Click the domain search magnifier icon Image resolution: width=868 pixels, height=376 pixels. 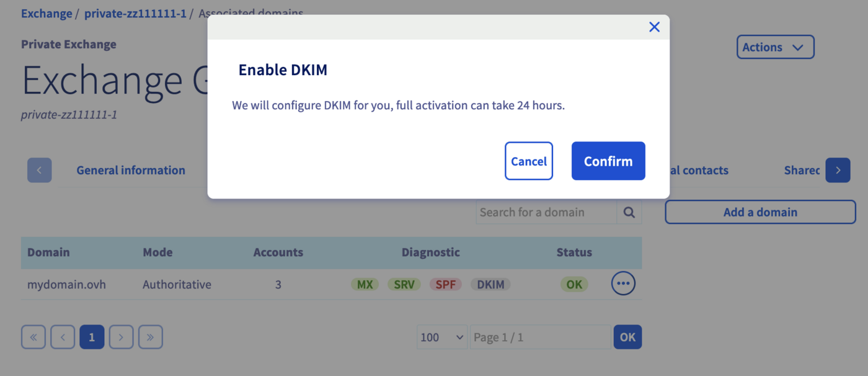(x=629, y=212)
